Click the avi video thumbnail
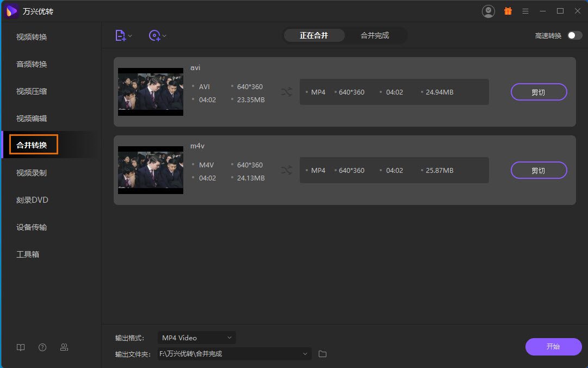 (151, 92)
